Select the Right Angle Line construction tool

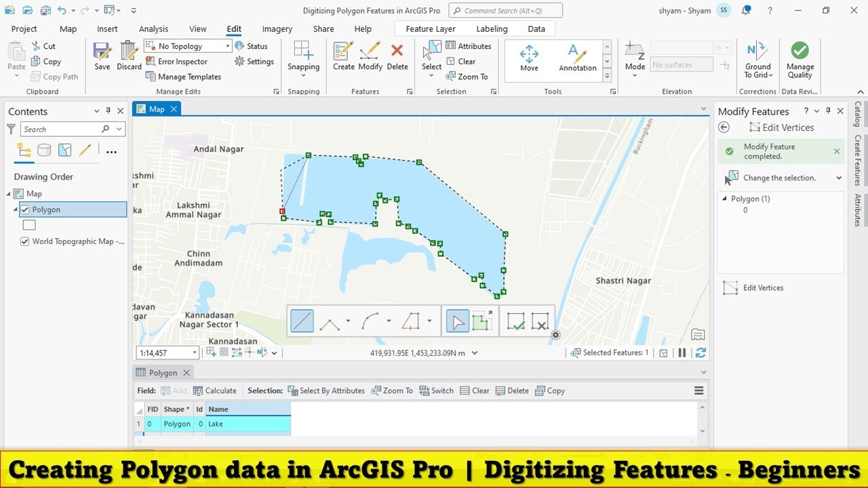[330, 321]
